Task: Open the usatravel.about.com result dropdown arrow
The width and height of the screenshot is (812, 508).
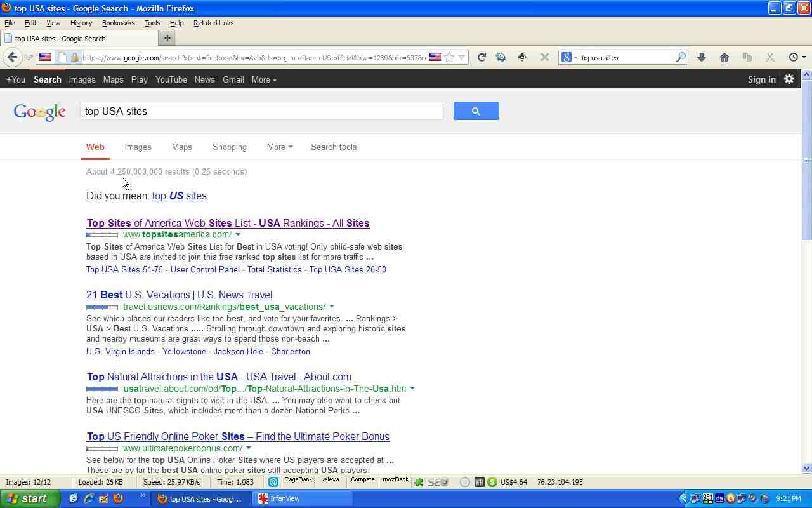Action: pyautogui.click(x=412, y=389)
